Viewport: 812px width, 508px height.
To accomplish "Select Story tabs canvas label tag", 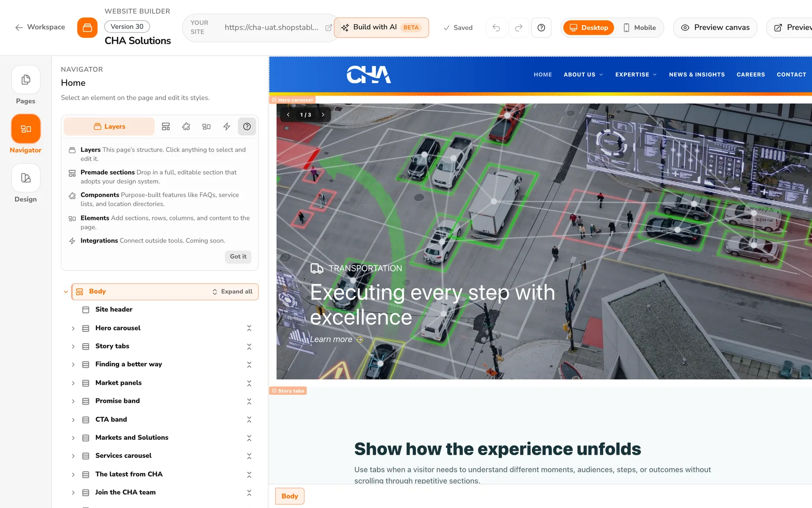I will pyautogui.click(x=288, y=391).
